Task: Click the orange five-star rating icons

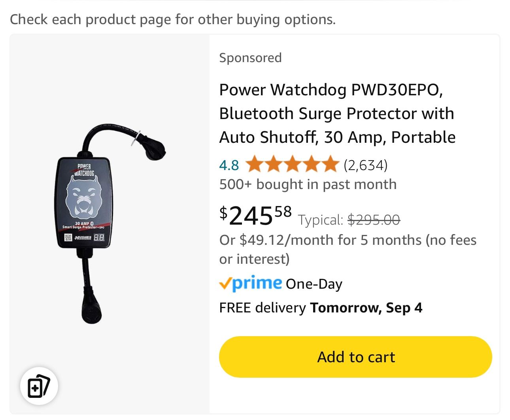Action: (292, 165)
